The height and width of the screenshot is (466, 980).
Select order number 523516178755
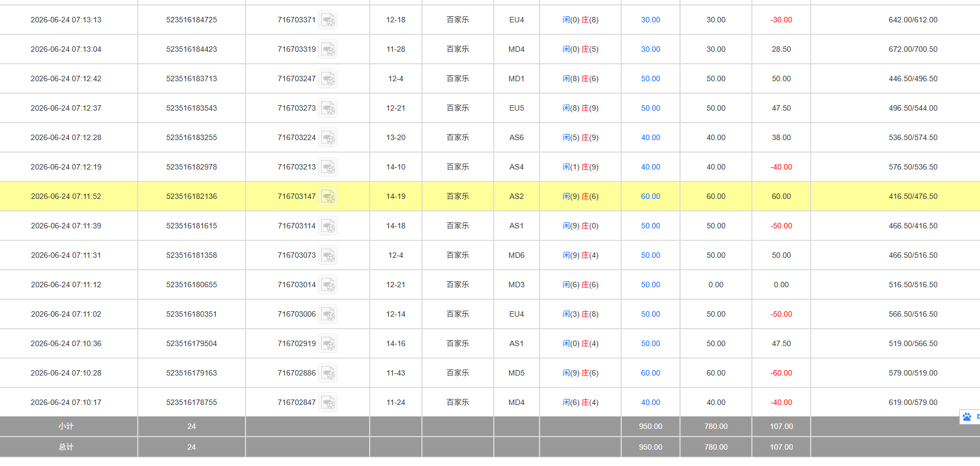(x=192, y=402)
